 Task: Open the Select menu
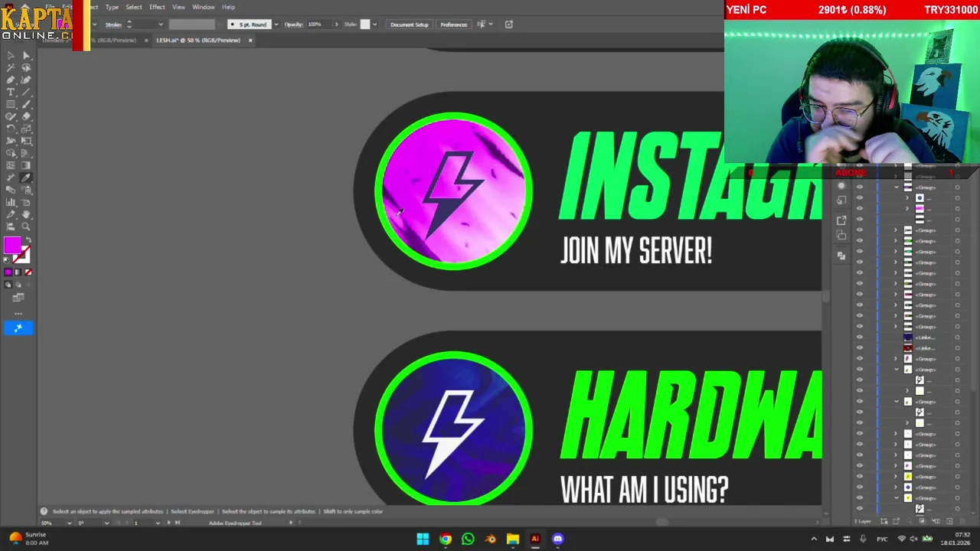point(134,7)
